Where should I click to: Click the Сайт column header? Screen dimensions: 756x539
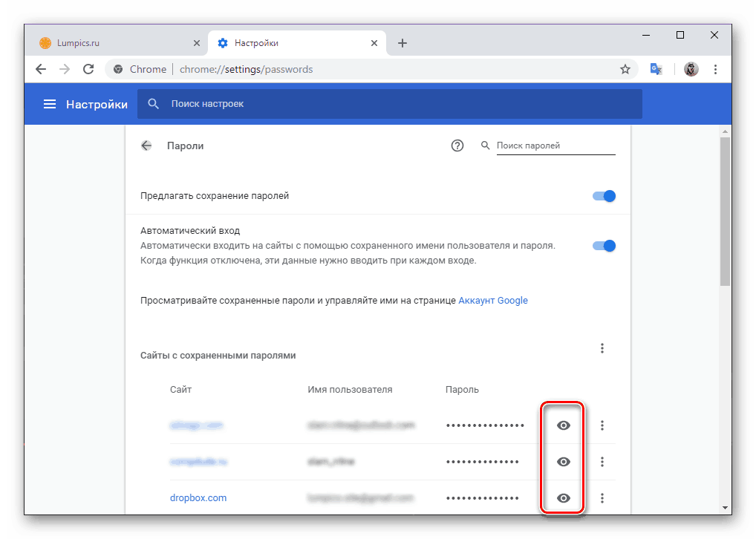180,390
